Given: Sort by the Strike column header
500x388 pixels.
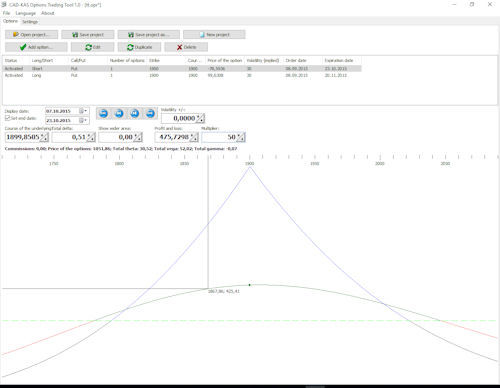Looking at the screenshot, I should [166, 60].
